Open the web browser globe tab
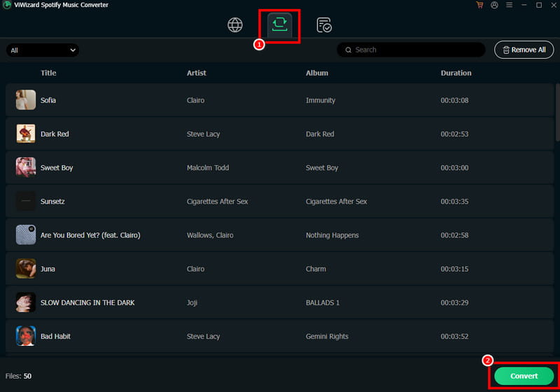This screenshot has width=560, height=392. [235, 25]
